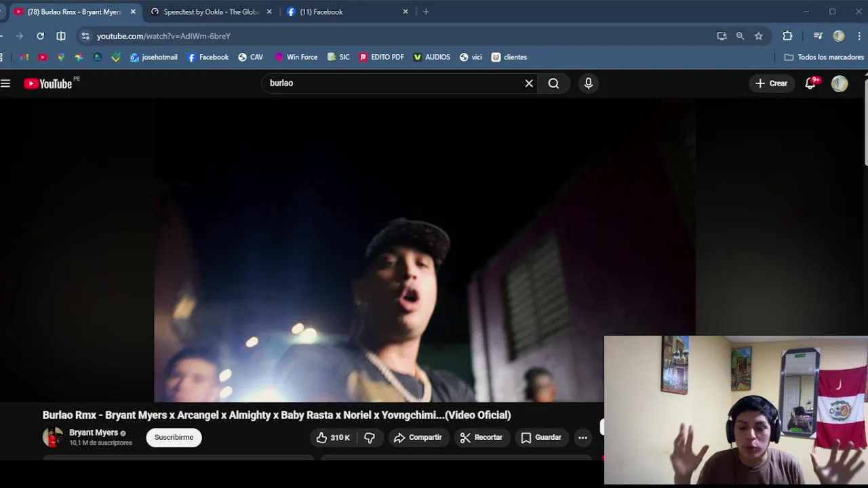This screenshot has height=488, width=868.
Task: Close the Burlao Rmx YouTube tab
Action: click(x=133, y=12)
